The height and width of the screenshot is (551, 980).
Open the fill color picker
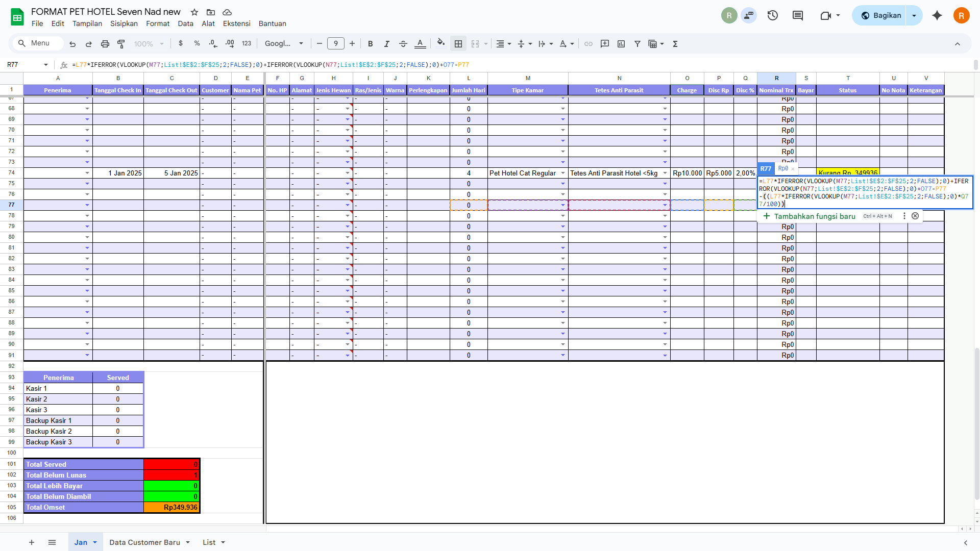click(x=441, y=44)
